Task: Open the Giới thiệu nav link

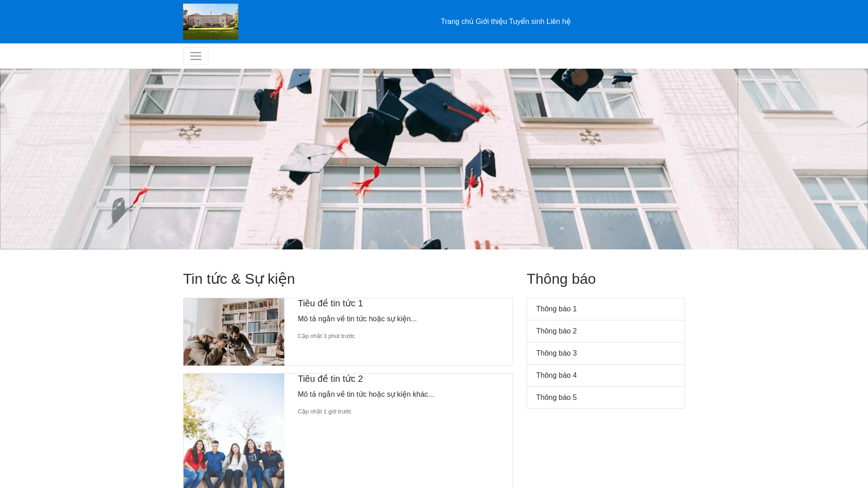Action: 491,22
